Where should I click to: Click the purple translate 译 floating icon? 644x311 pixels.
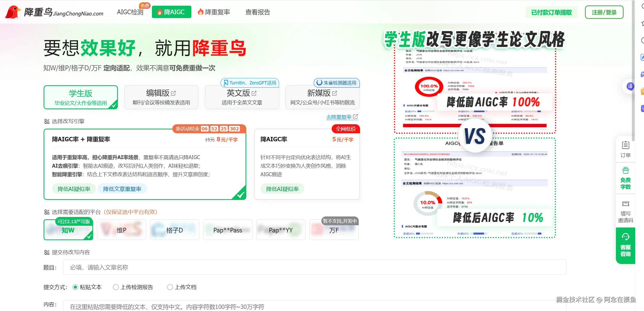tap(630, 86)
